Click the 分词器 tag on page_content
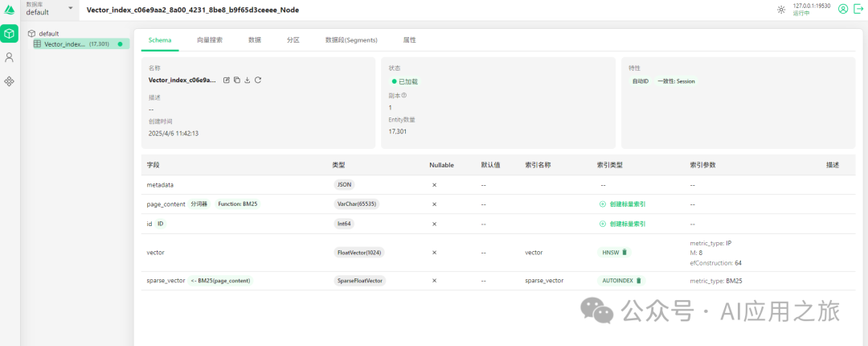This screenshot has width=868, height=346. 199,204
